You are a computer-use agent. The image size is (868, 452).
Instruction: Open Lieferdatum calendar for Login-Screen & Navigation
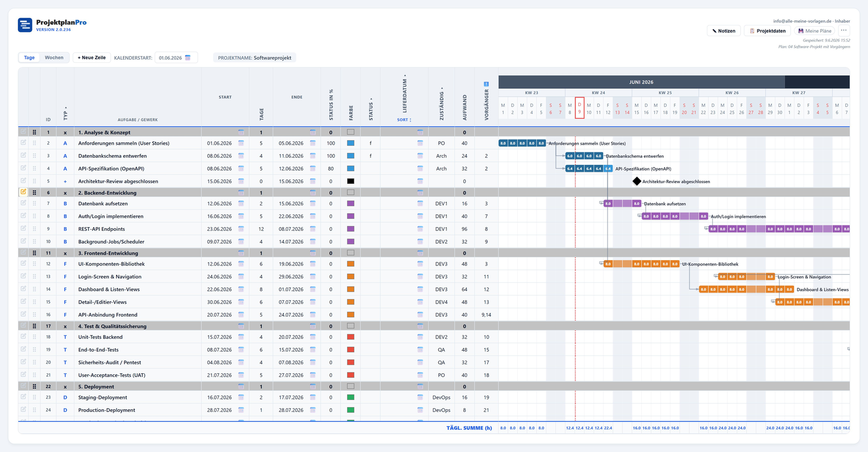tap(420, 277)
